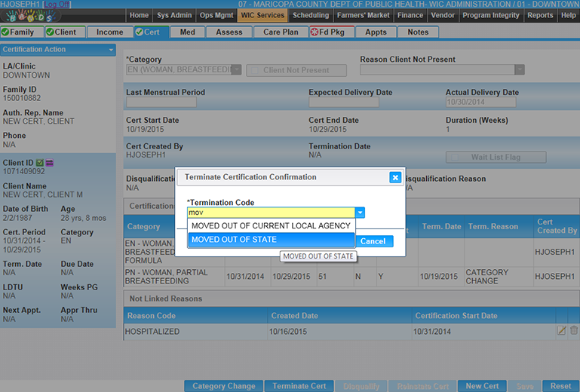Click the green check icon beside Client ID

tap(40, 161)
